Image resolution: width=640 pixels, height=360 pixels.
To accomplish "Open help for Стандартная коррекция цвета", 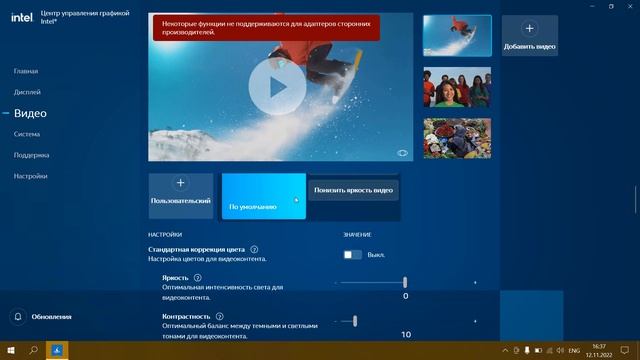I will pos(254,249).
